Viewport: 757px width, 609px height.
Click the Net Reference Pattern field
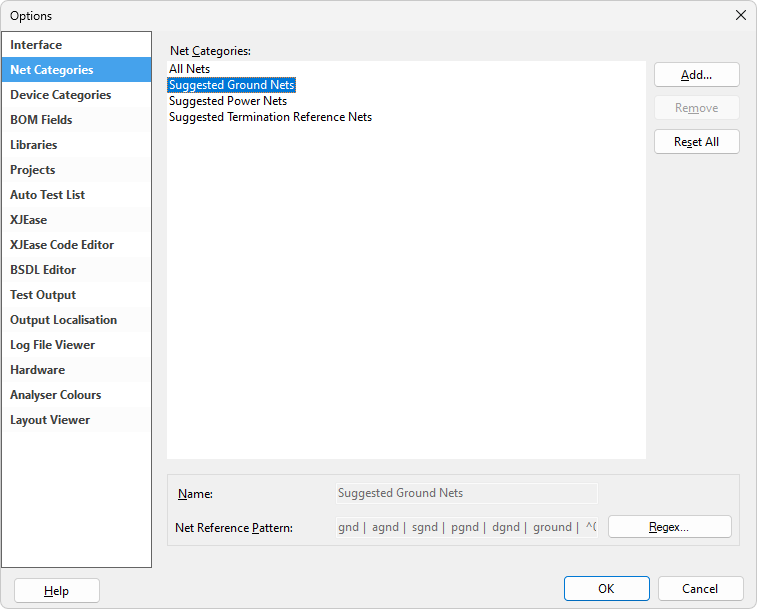(466, 527)
